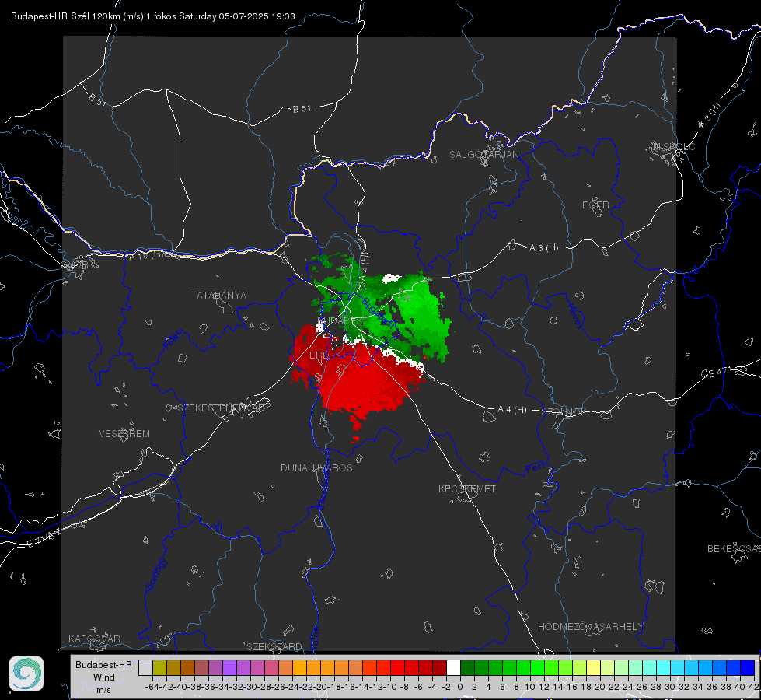Click the SZEKESFEHERVAR city label

click(x=222, y=408)
